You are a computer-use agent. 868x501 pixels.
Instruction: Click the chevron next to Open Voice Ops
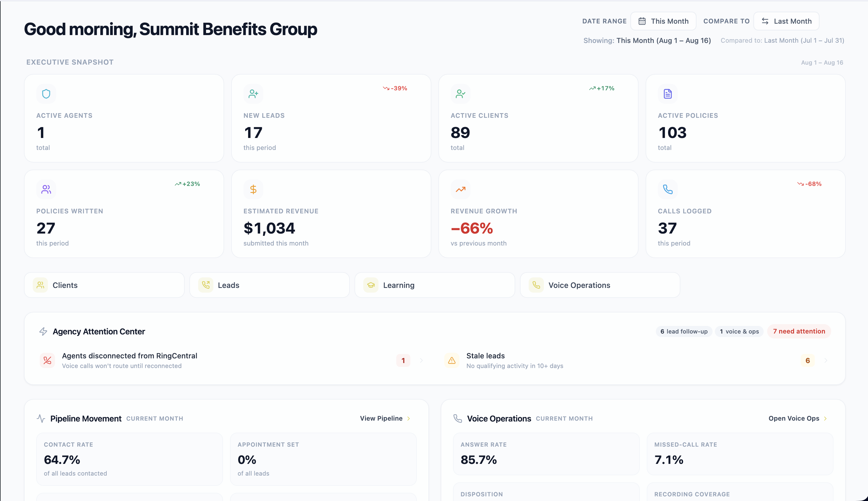point(825,419)
